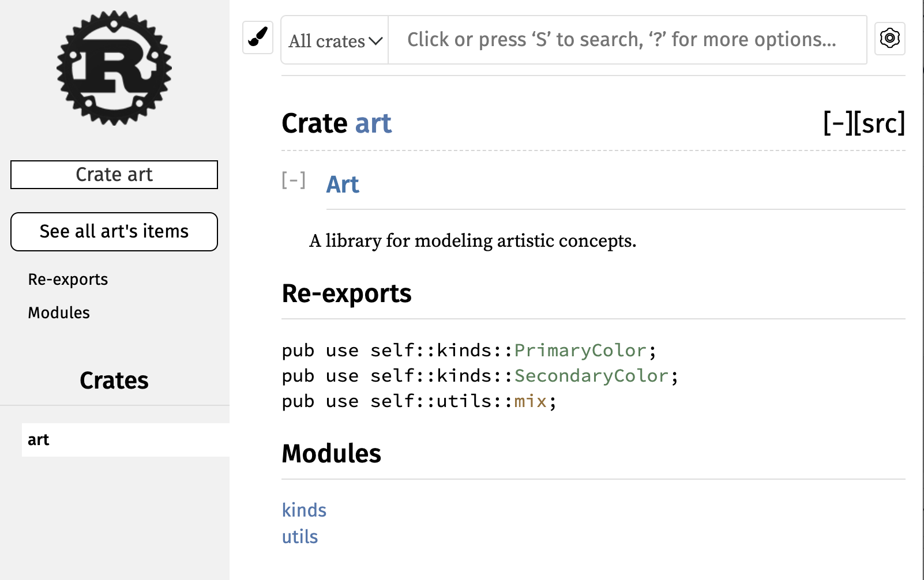Open settings via the gear icon
Image resolution: width=924 pixels, height=580 pixels.
pyautogui.click(x=889, y=39)
